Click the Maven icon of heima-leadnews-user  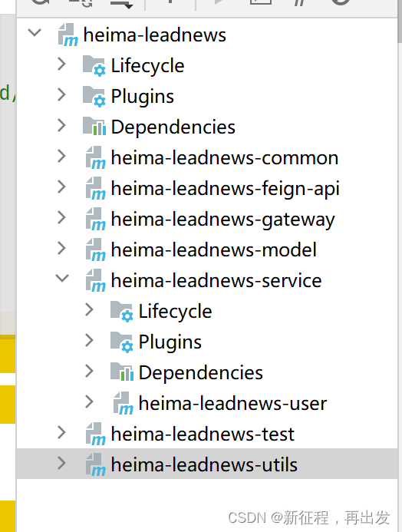(x=123, y=403)
